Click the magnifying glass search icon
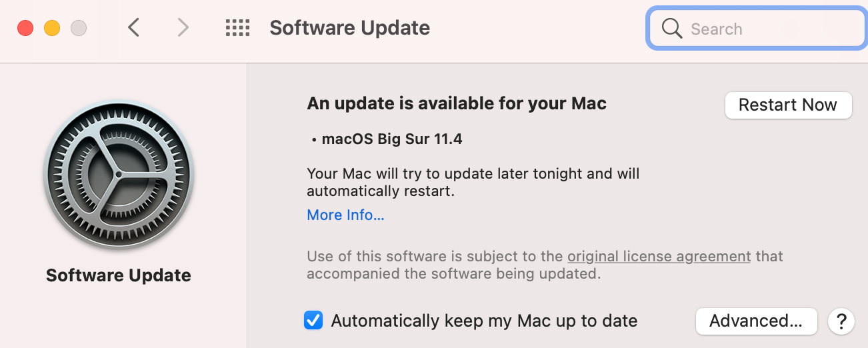Image resolution: width=868 pixels, height=348 pixels. point(672,29)
